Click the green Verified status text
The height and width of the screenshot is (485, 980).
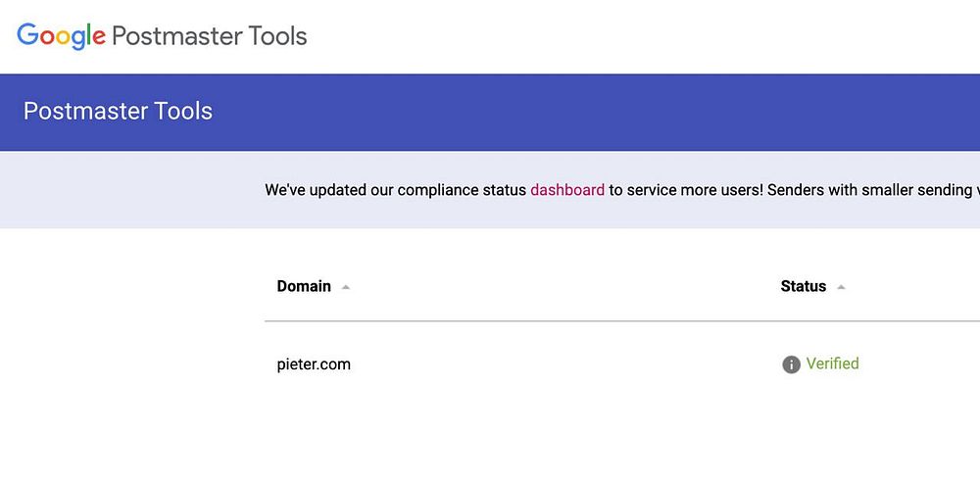pyautogui.click(x=832, y=364)
